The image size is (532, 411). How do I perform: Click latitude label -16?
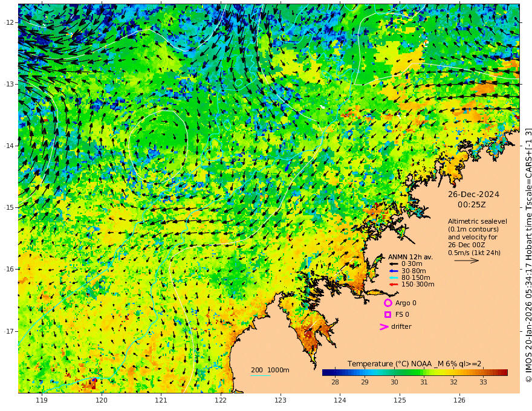(9, 269)
